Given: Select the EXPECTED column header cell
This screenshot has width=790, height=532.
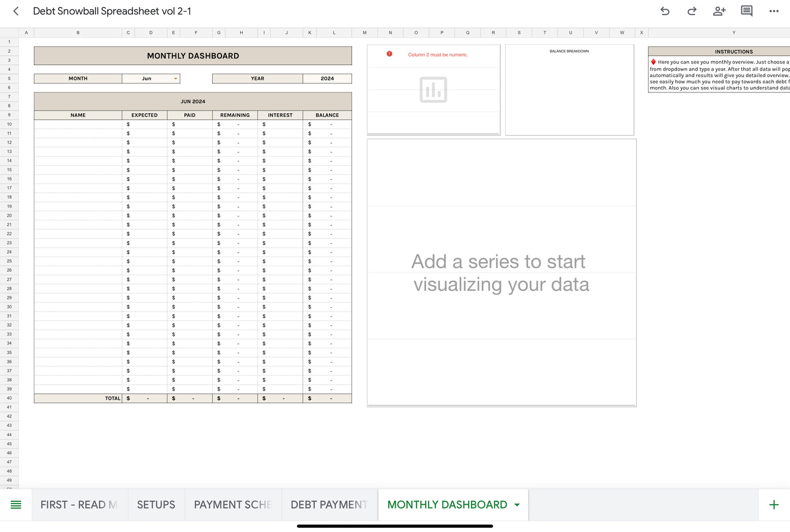Looking at the screenshot, I should (144, 115).
